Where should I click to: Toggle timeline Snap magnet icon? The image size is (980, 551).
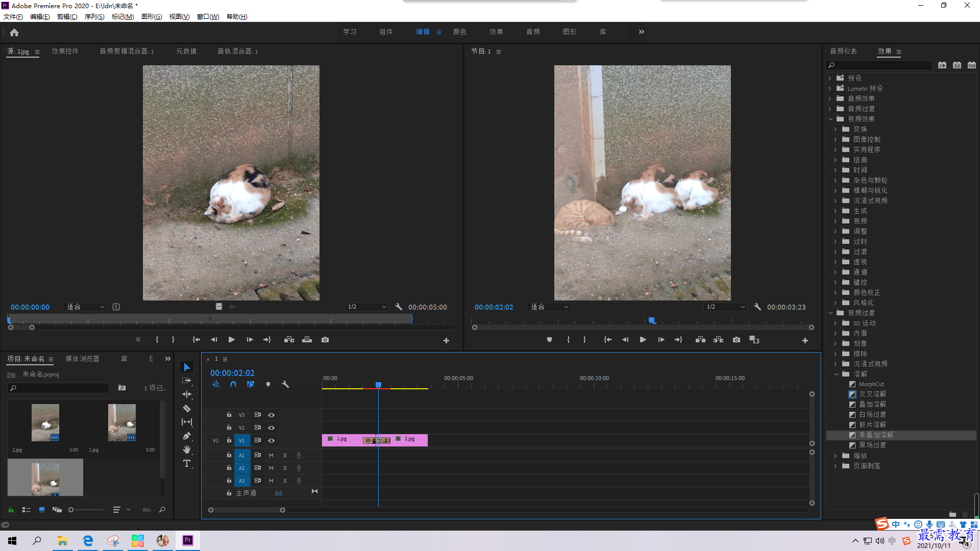(233, 385)
